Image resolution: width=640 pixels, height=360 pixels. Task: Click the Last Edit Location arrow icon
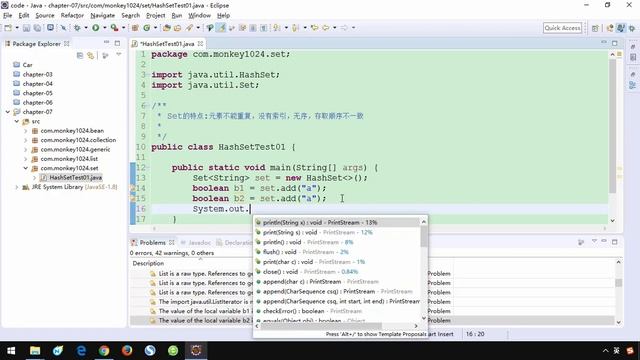(315, 28)
